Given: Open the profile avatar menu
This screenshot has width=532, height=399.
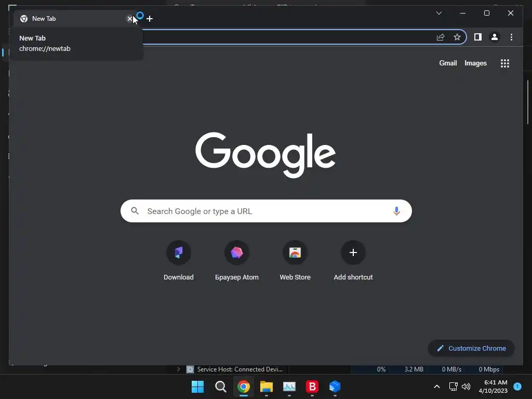Looking at the screenshot, I should click(x=495, y=37).
